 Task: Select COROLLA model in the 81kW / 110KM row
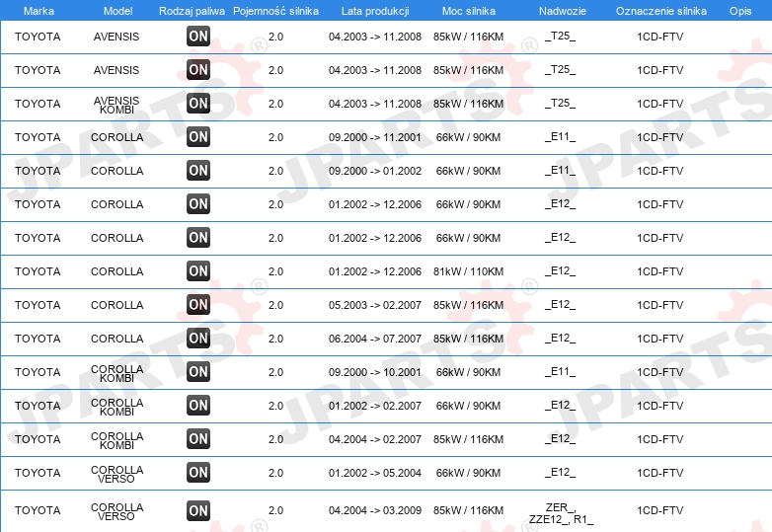[117, 271]
